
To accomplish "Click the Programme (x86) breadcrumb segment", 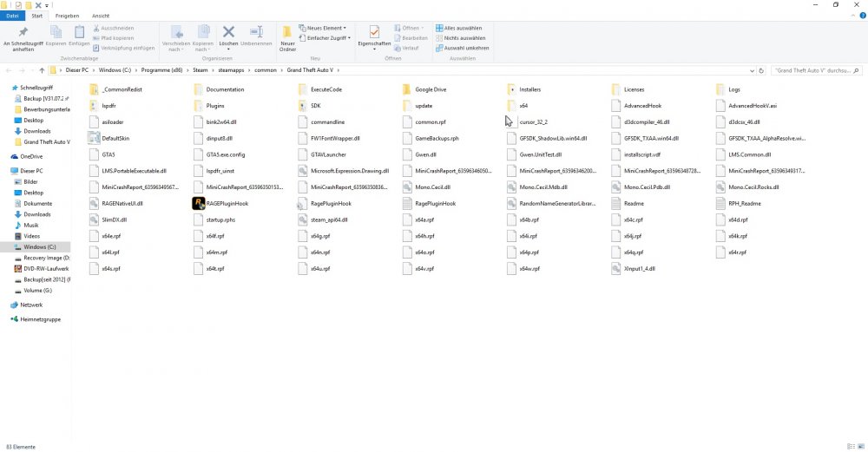I will (x=161, y=70).
